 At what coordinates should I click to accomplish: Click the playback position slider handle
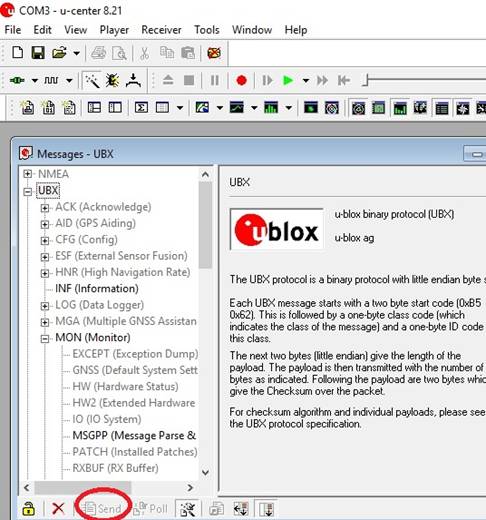point(366,80)
